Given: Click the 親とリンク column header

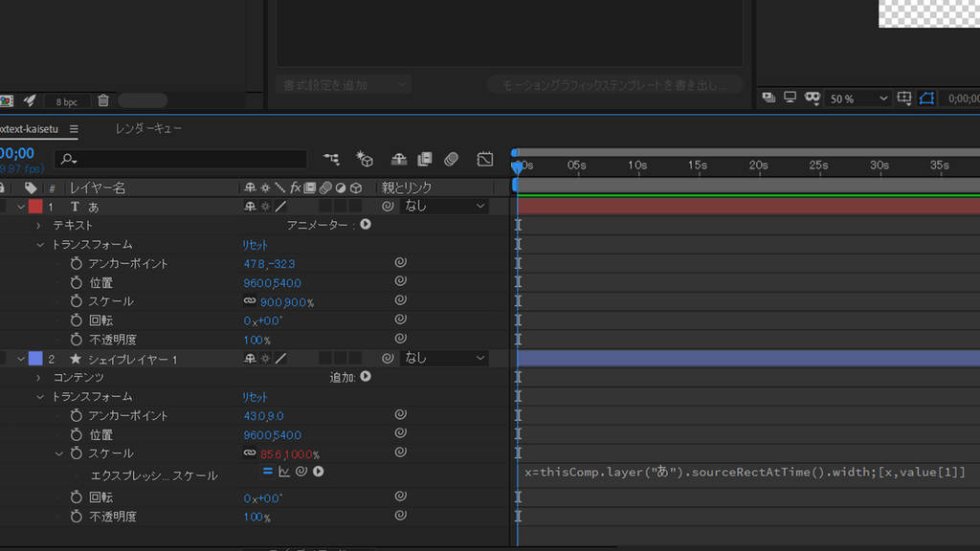Looking at the screenshot, I should coord(406,188).
